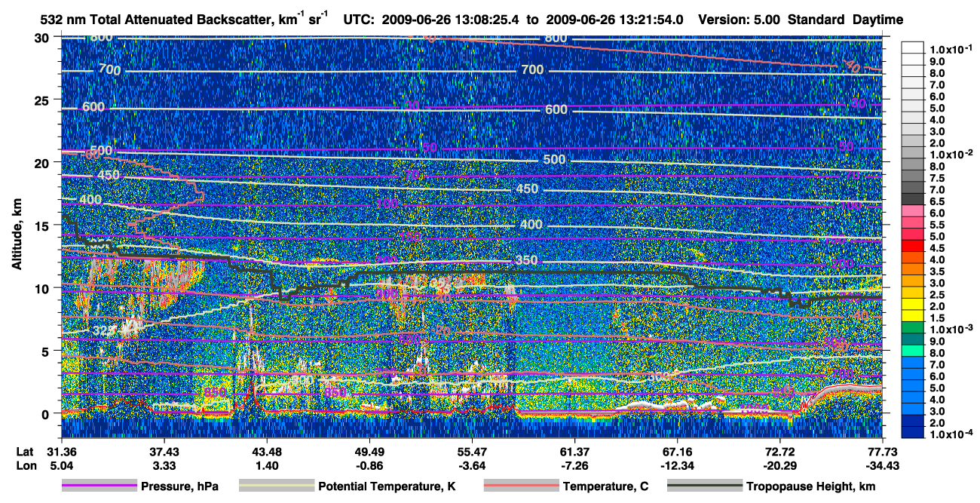Click the latitude value 55.47
This screenshot has height=503, width=980.
tap(471, 452)
